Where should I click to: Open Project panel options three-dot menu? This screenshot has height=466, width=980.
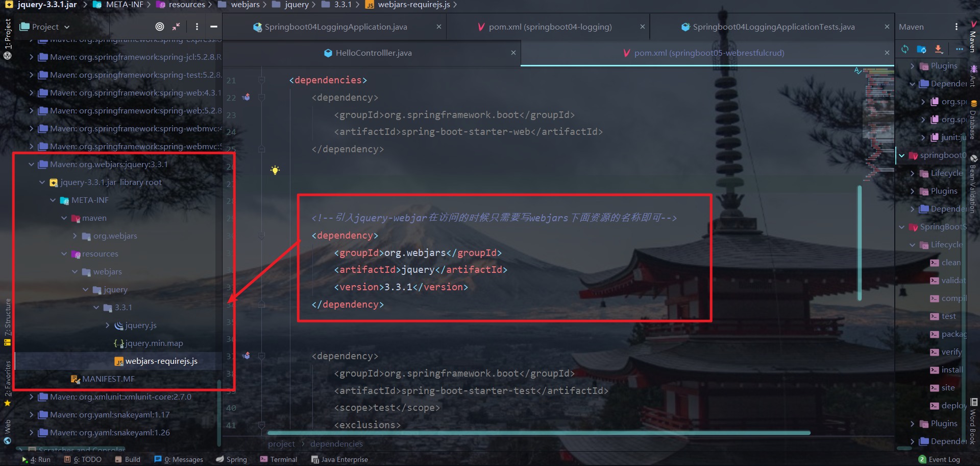coord(197,27)
